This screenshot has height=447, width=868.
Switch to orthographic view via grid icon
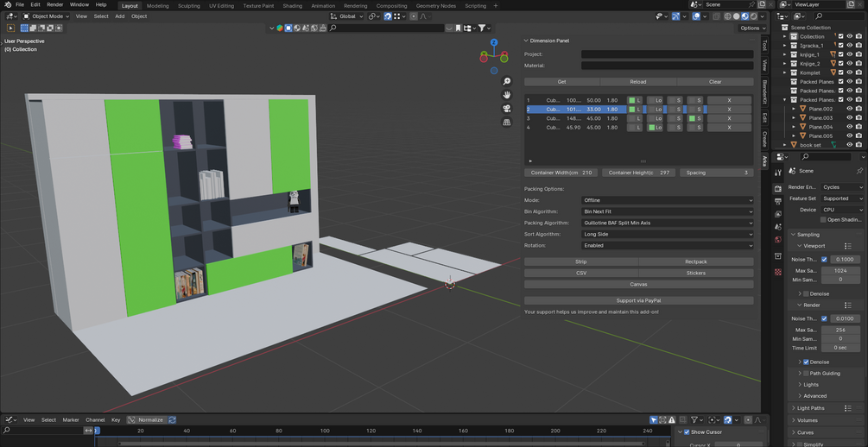click(507, 123)
